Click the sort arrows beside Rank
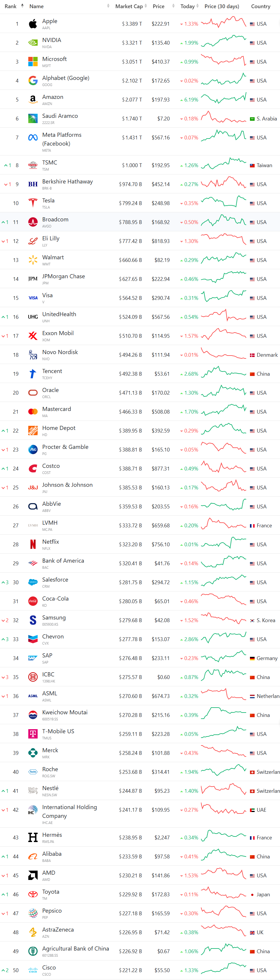 click(22, 6)
